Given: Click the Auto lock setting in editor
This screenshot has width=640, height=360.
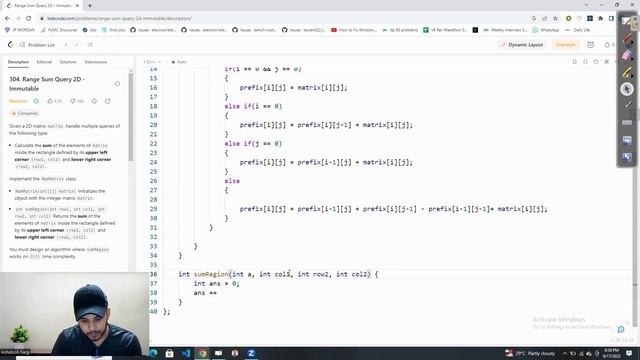Looking at the screenshot, I should 179,62.
